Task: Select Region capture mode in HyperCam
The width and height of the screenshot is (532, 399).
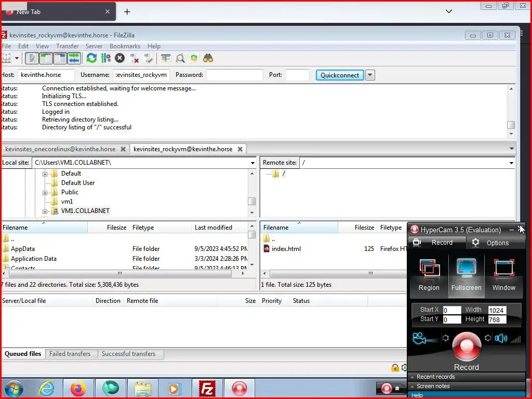Action: coord(429,275)
